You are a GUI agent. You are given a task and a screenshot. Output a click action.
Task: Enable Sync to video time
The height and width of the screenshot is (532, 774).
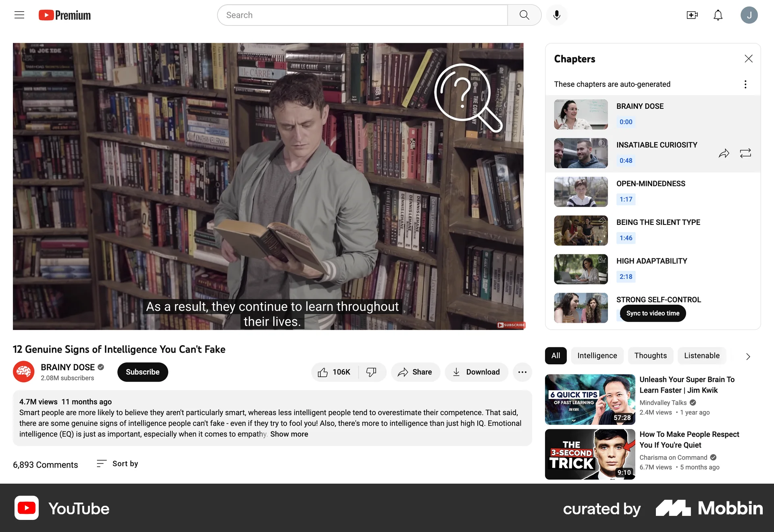tap(652, 313)
